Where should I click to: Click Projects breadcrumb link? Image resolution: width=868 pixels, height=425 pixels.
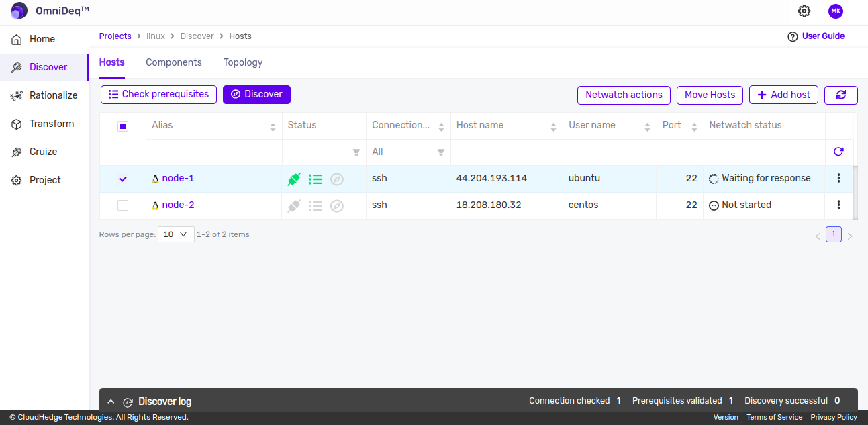coord(115,36)
